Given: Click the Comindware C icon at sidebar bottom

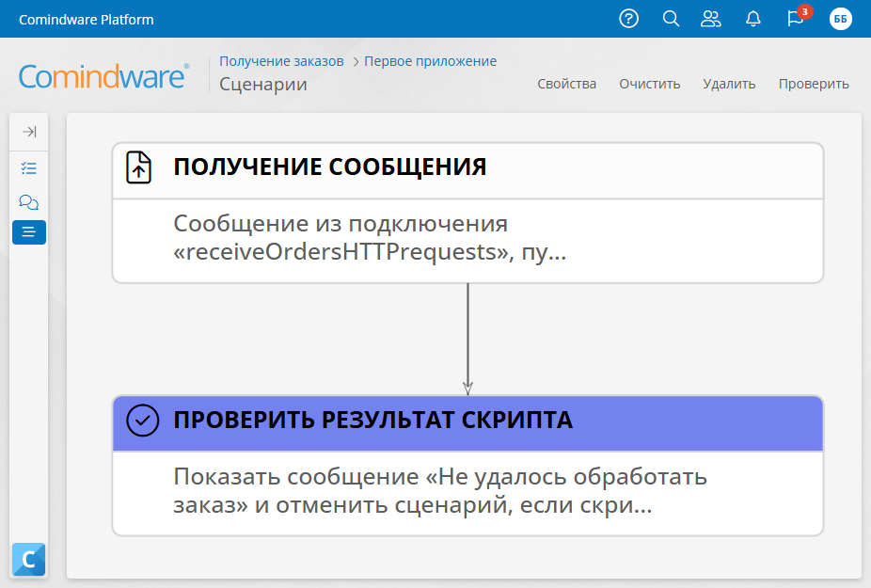Looking at the screenshot, I should pyautogui.click(x=28, y=559).
